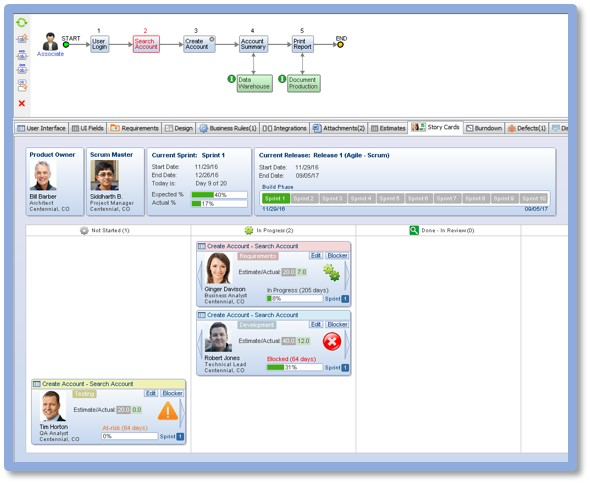Click the red blocked icon on Robert Jones card
Screen dimensions: 590x484
point(332,342)
